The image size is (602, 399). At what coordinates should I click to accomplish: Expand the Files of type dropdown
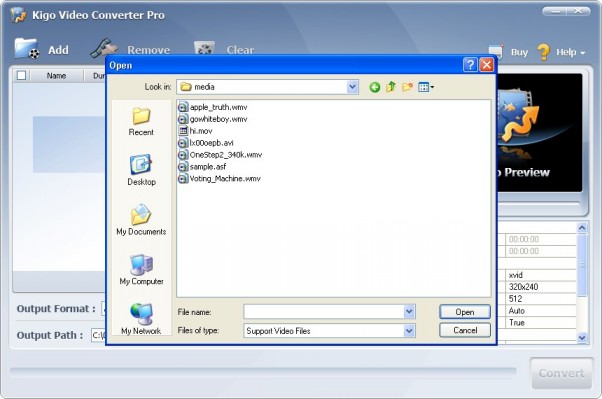point(409,331)
